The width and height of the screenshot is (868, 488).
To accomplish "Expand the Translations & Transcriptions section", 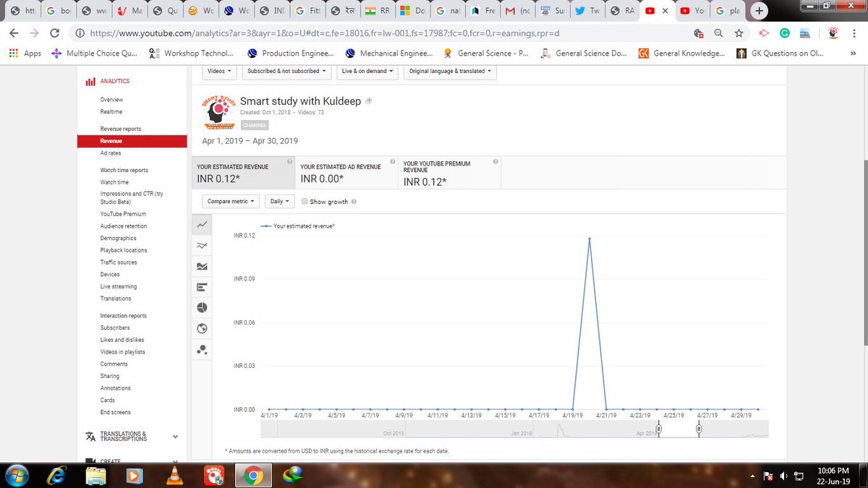I will pos(174,437).
